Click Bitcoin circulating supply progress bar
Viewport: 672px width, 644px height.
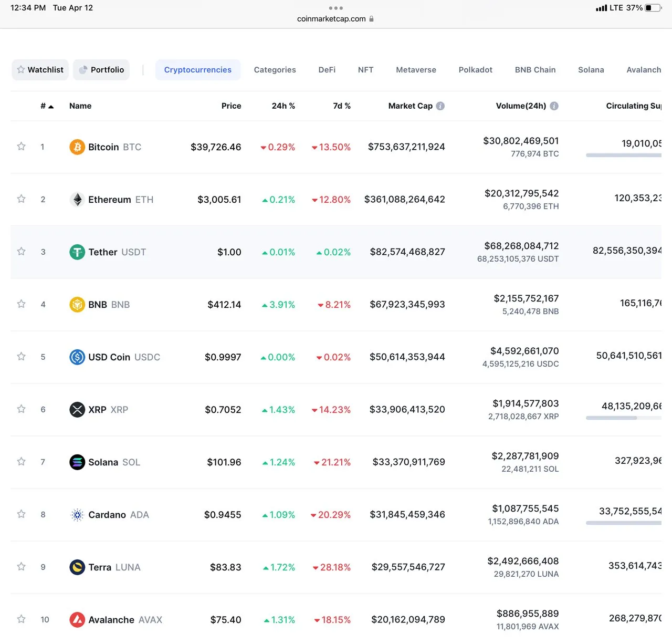coord(624,155)
